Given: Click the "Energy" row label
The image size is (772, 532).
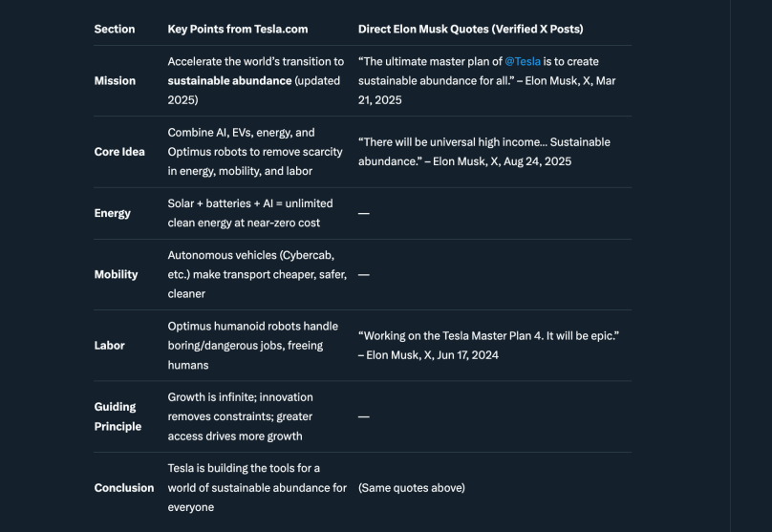Looking at the screenshot, I should tap(112, 213).
